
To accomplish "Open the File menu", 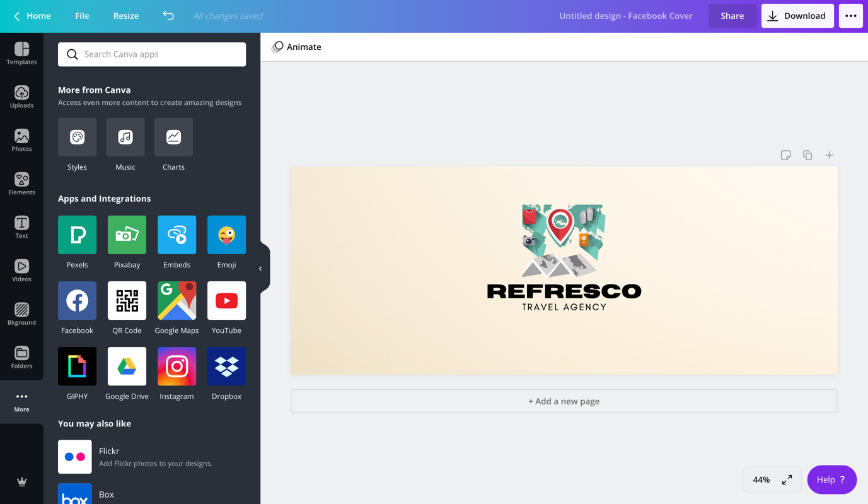I will tap(82, 16).
